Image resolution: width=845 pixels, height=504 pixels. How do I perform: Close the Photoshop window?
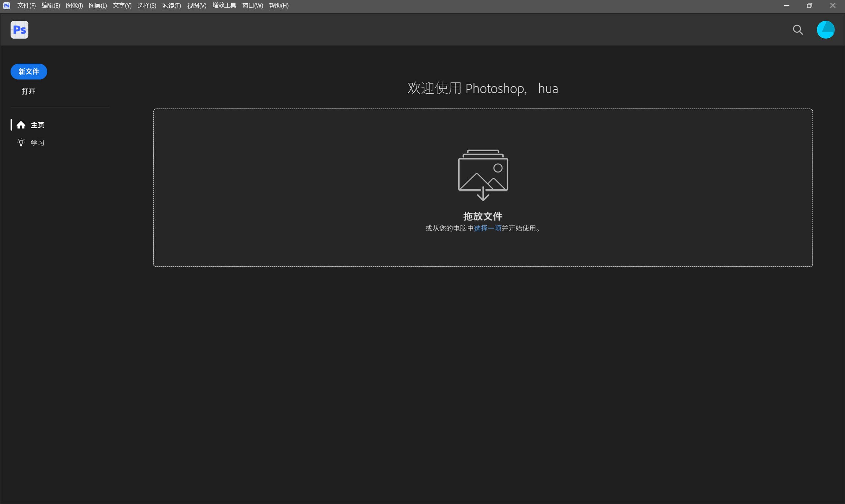pyautogui.click(x=833, y=5)
